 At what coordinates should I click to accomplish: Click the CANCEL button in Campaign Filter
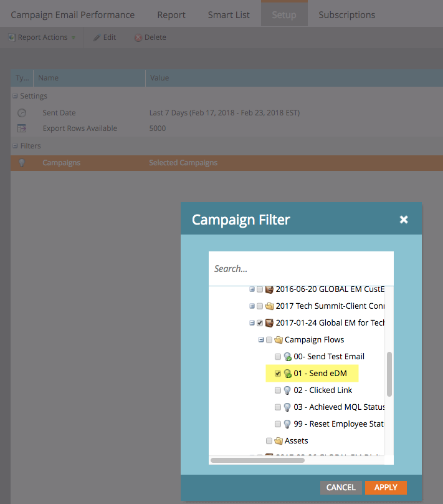[x=341, y=487]
